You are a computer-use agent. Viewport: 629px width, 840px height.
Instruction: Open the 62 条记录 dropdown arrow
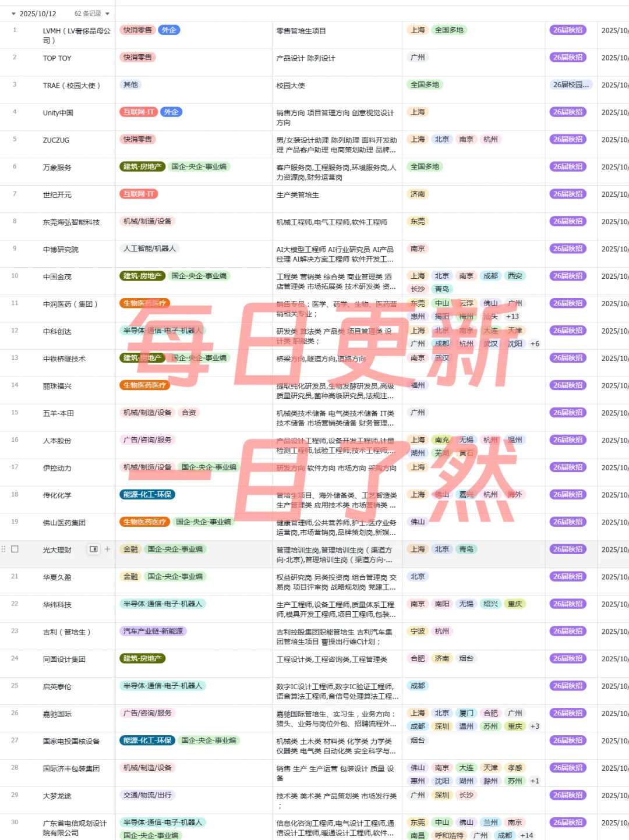coord(107,13)
